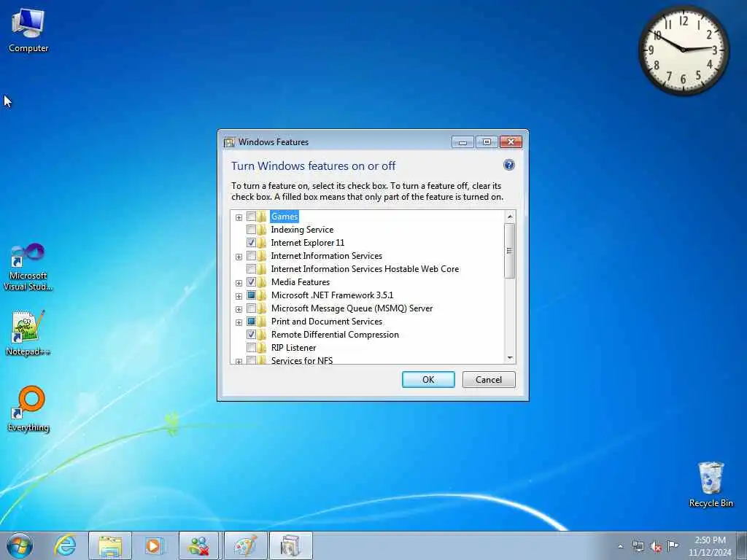Click the RIP Listener folder icon

tap(262, 348)
